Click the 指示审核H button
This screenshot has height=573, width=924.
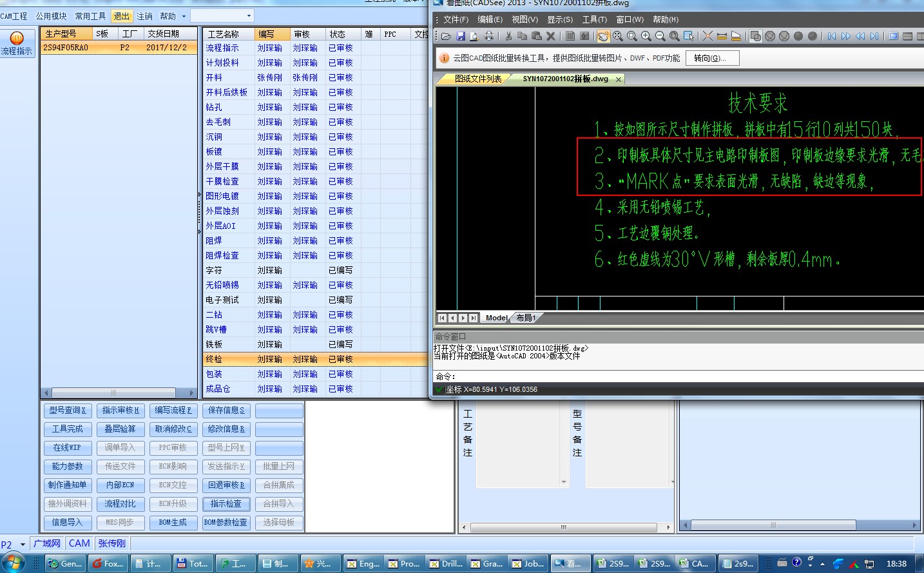120,411
